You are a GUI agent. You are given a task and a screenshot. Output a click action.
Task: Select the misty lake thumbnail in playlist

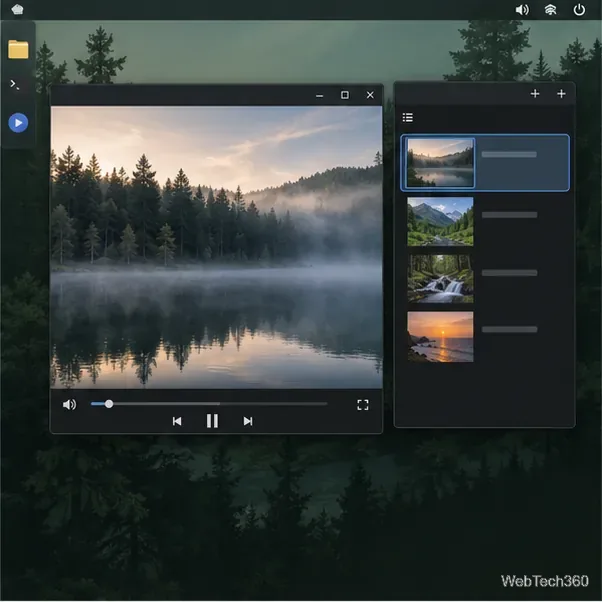click(x=440, y=162)
